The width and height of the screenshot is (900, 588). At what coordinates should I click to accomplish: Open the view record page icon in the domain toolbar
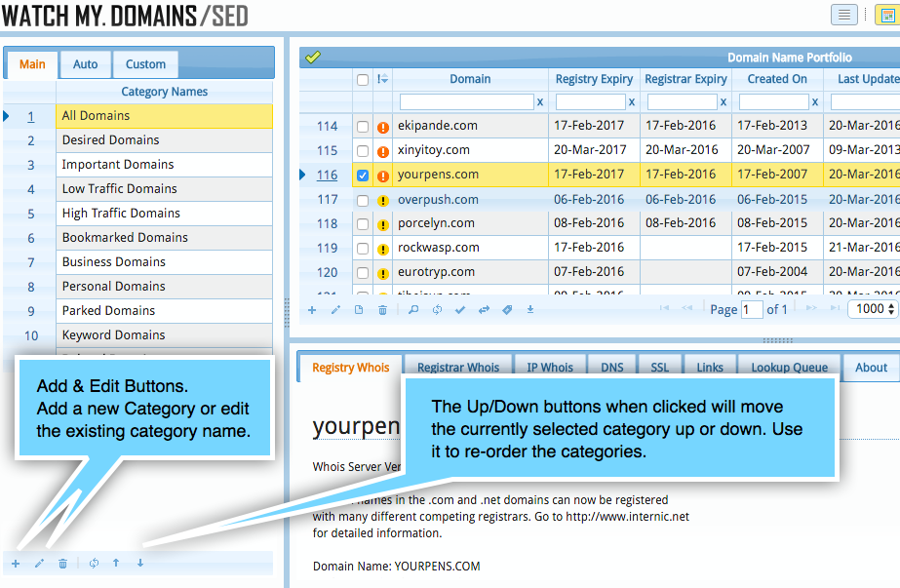(359, 310)
